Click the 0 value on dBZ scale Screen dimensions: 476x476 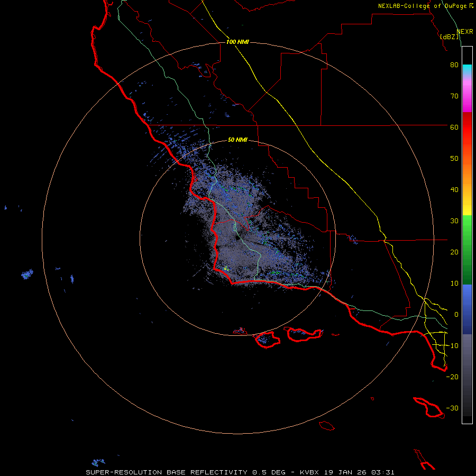456,315
